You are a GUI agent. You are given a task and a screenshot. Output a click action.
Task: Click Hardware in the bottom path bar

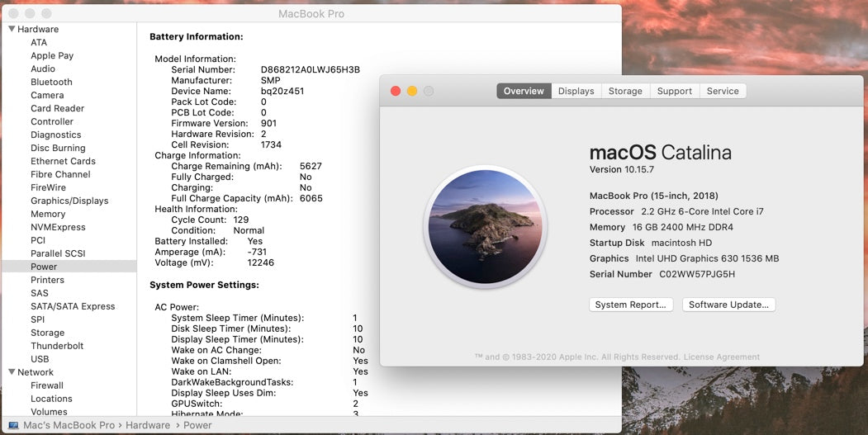coord(148,425)
